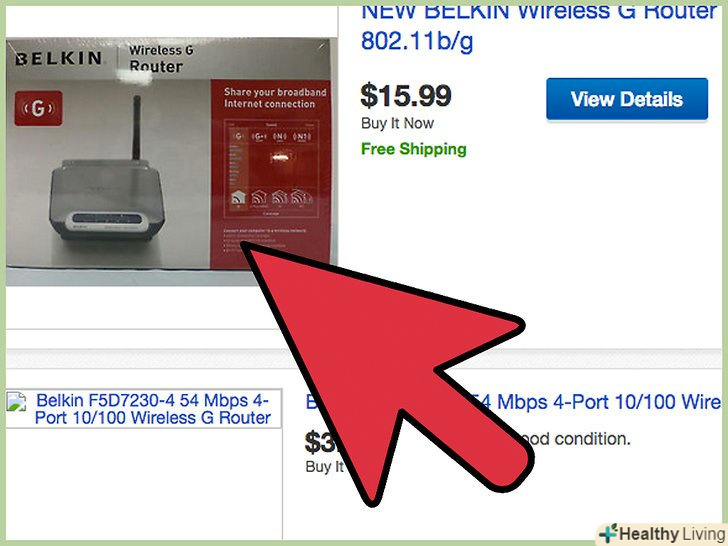Open the NEW BELKIN Wireless G Router title link
This screenshot has width=728, height=546.
[x=539, y=27]
